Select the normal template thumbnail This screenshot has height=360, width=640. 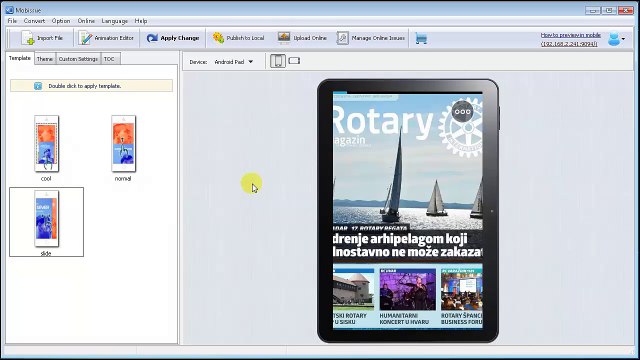[123, 144]
